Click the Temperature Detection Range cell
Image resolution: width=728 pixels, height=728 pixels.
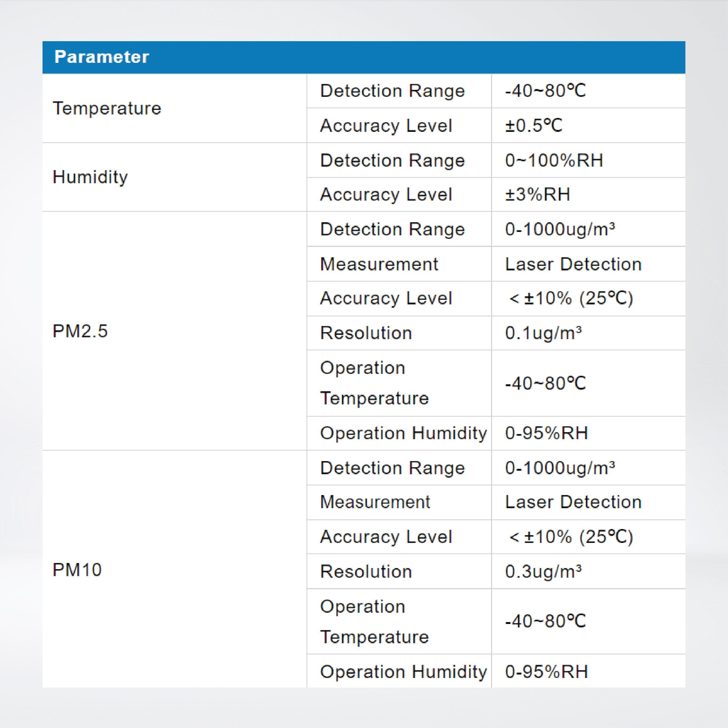point(392,90)
